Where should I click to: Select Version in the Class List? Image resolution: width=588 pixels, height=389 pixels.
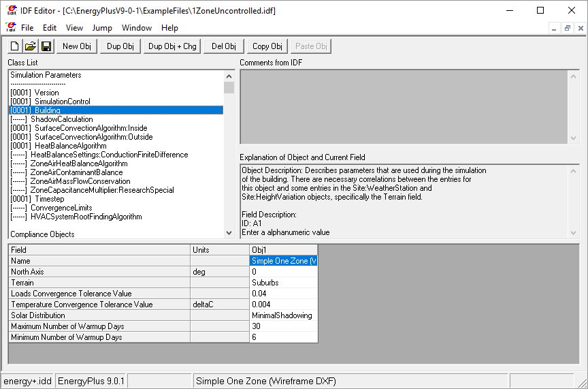[x=116, y=93]
